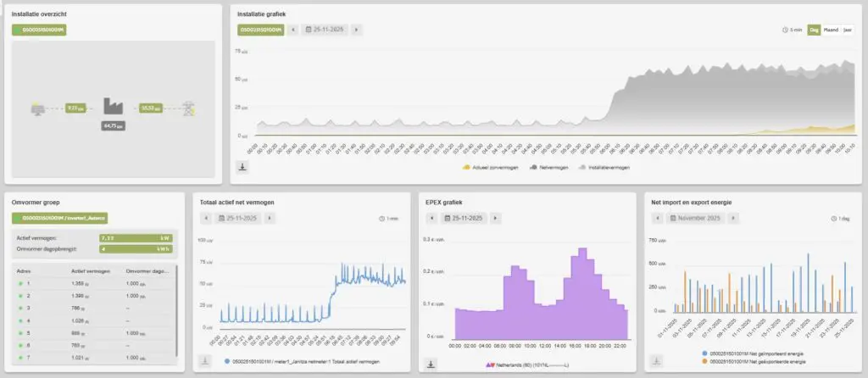
Task: Go to previous day in Totaal actief net vermogen
Action: click(x=206, y=218)
